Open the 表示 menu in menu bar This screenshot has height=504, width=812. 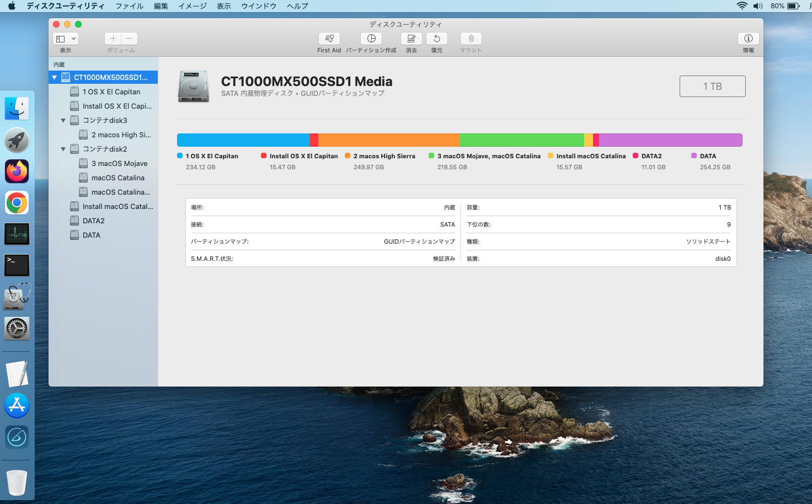tap(224, 6)
